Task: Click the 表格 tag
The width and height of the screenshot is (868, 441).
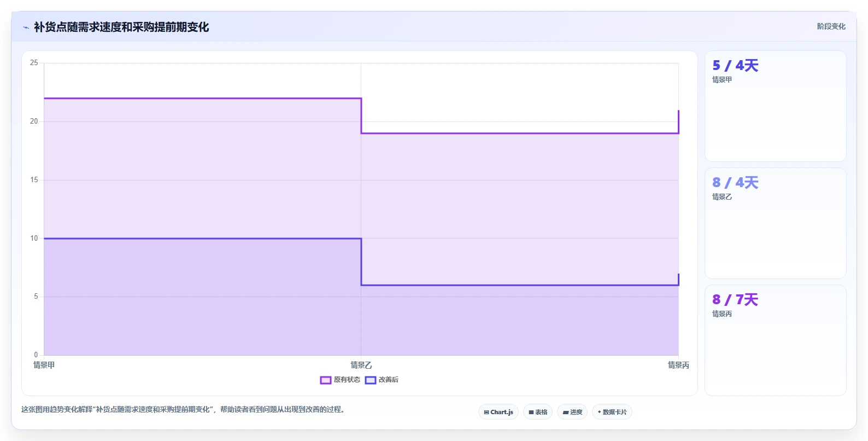Action: [538, 412]
